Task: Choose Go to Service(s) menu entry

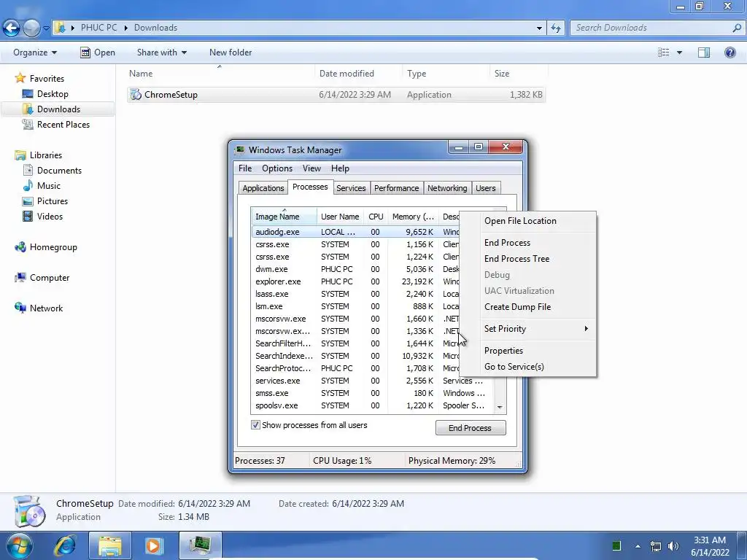Action: point(514,367)
